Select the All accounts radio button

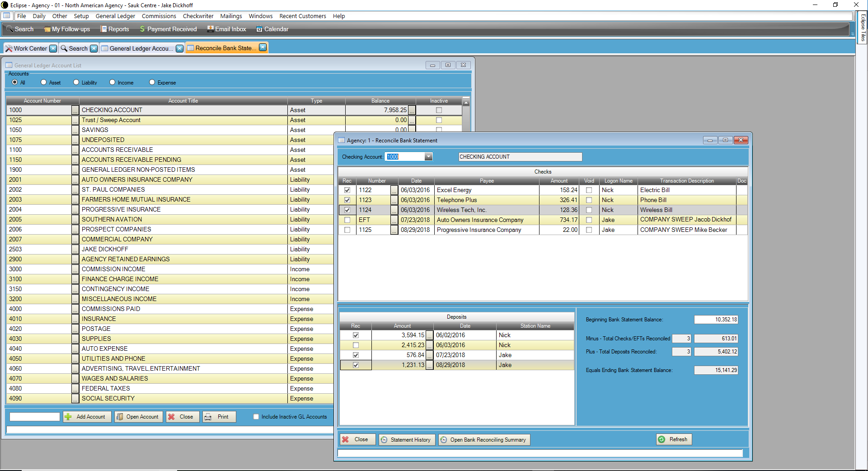(15, 82)
